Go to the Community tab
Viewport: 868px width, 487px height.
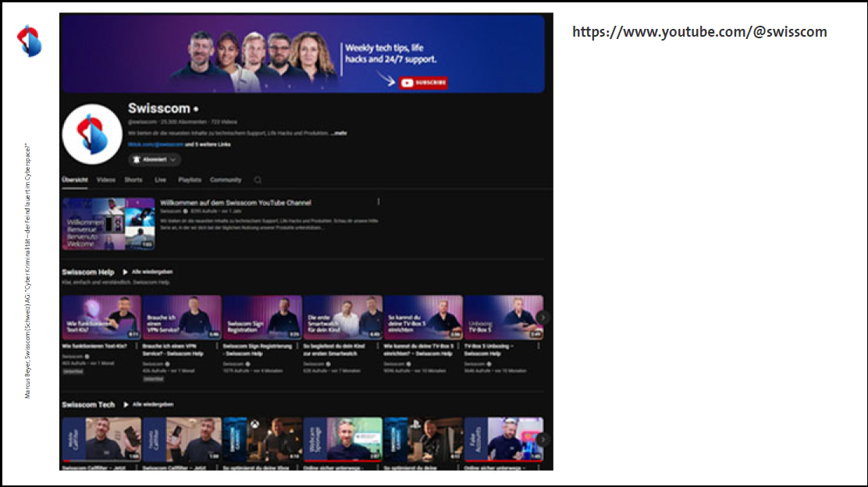click(226, 180)
